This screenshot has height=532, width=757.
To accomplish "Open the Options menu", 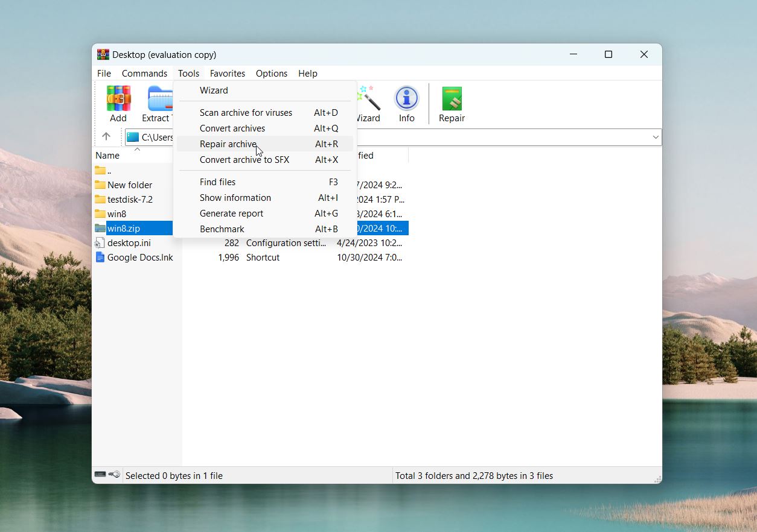I will click(x=271, y=73).
